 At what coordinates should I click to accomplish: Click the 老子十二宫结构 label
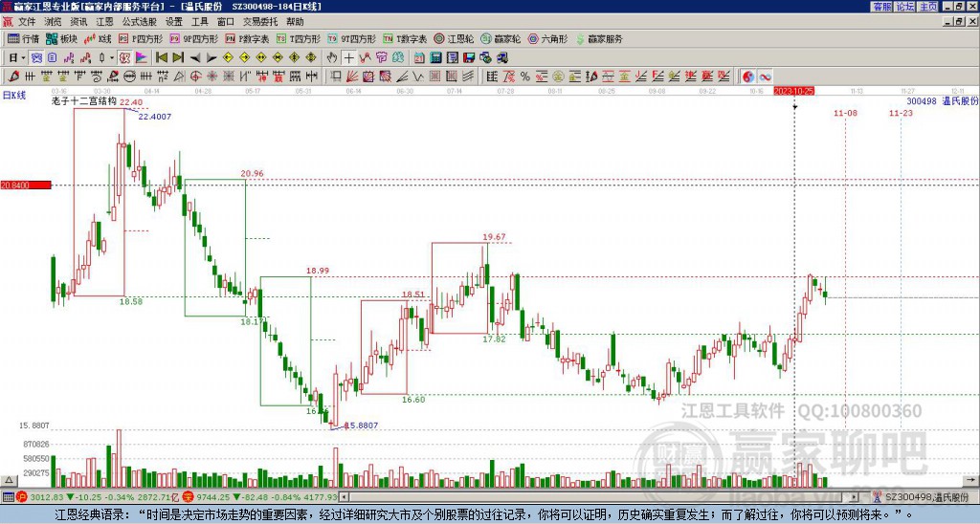pyautogui.click(x=84, y=101)
